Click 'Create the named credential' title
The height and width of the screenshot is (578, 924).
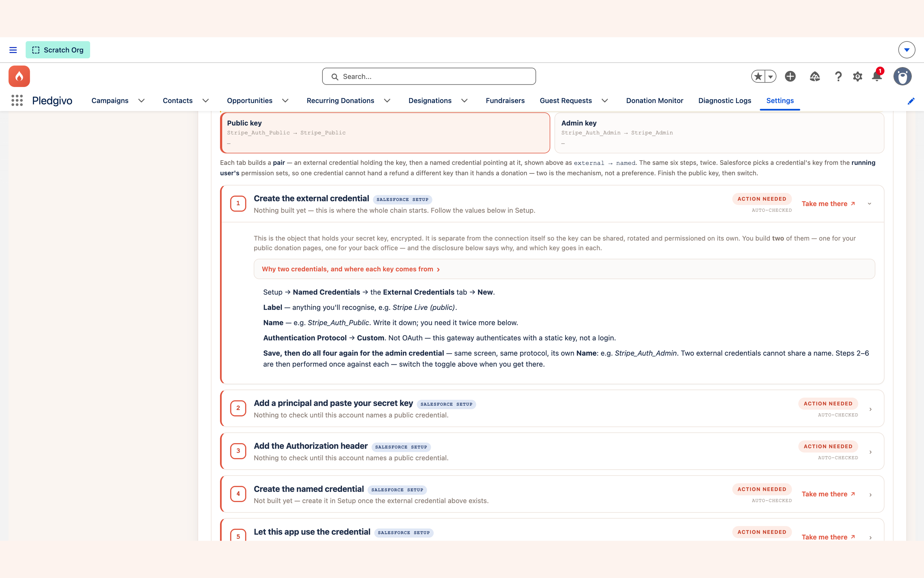[x=309, y=489]
